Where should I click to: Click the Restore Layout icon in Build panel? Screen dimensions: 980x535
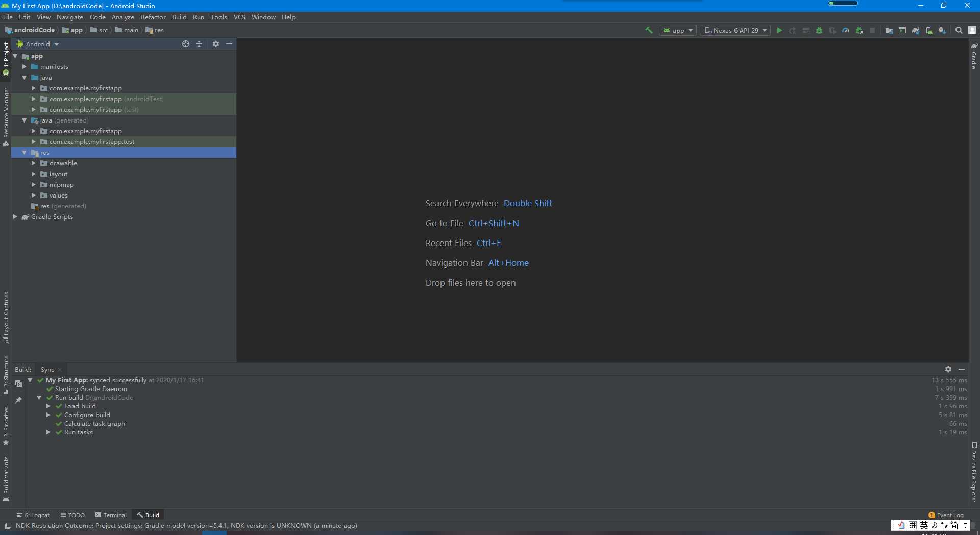click(x=18, y=383)
